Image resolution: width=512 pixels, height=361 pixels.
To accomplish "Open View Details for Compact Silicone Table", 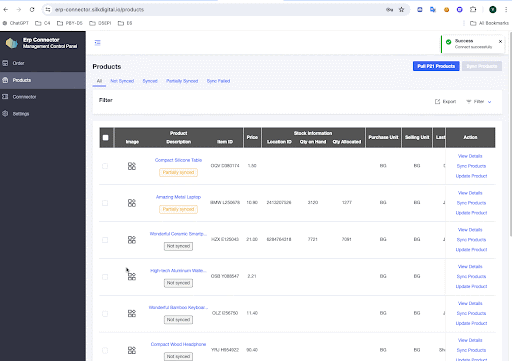I will click(x=470, y=156).
